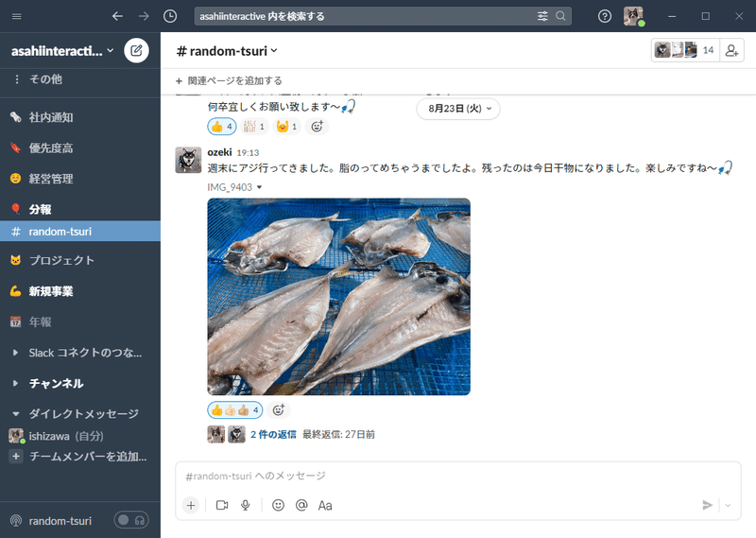Send the message with the paper plane
This screenshot has width=756, height=538.
tap(707, 505)
